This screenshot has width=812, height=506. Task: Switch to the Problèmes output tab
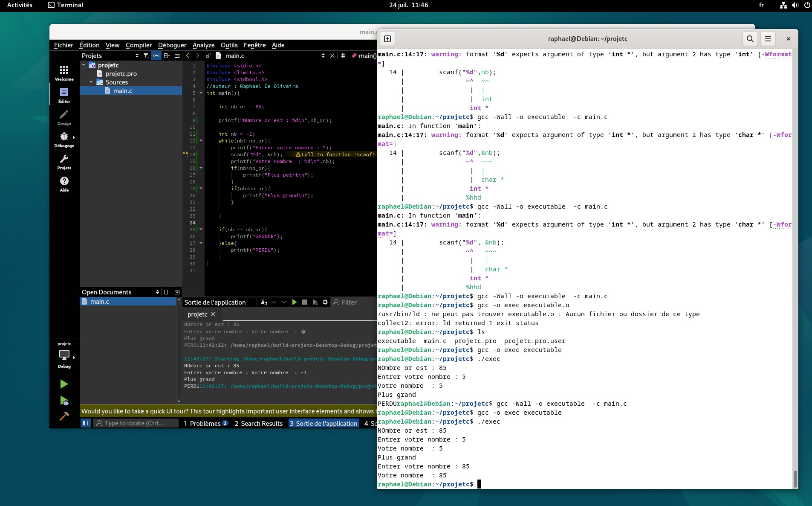click(x=205, y=423)
